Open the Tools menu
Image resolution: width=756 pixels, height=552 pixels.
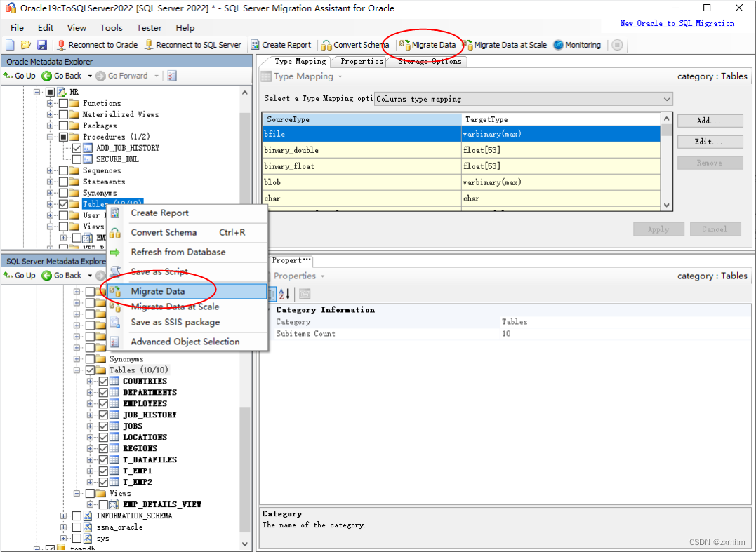tap(112, 27)
